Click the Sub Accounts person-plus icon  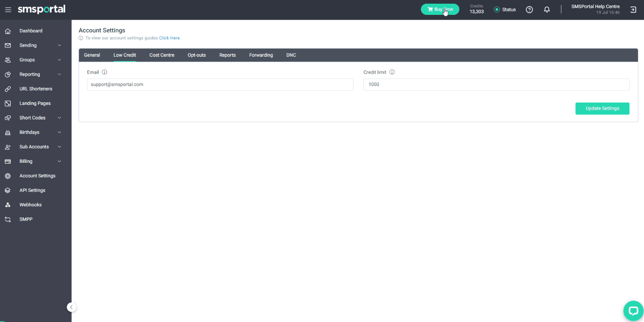click(x=8, y=147)
